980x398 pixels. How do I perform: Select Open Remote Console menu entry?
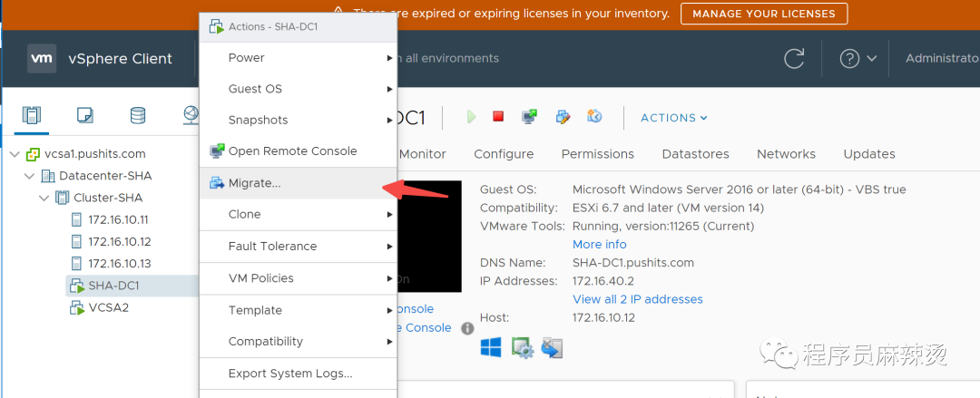point(292,151)
